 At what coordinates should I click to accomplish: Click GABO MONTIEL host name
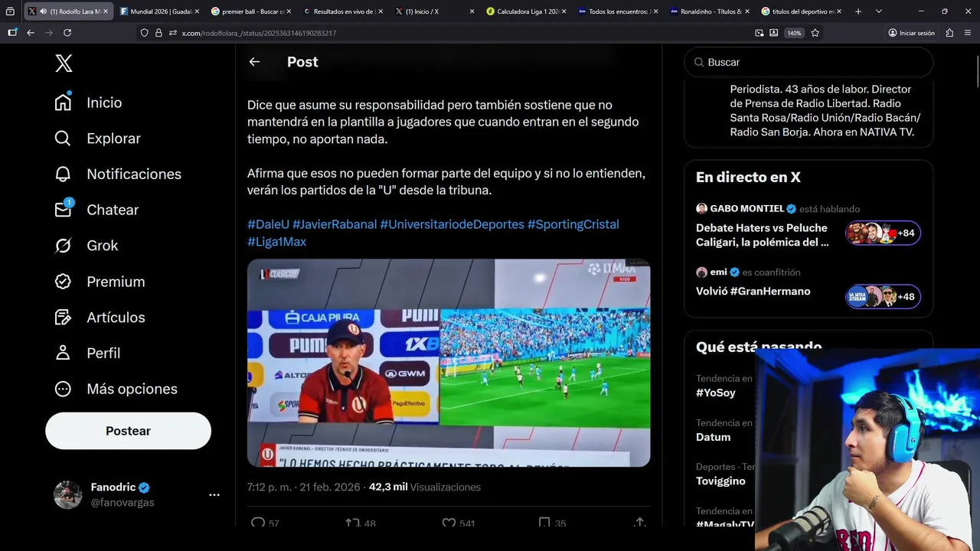point(746,208)
